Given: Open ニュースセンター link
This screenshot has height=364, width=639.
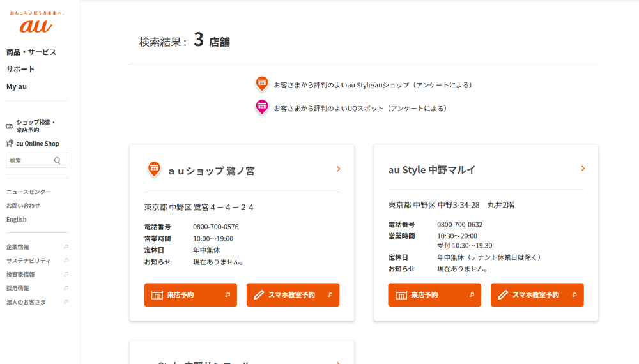Looking at the screenshot, I should tap(29, 192).
